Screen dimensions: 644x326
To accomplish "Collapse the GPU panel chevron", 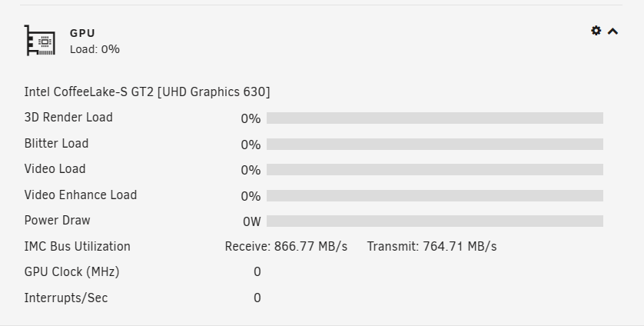I will [612, 32].
